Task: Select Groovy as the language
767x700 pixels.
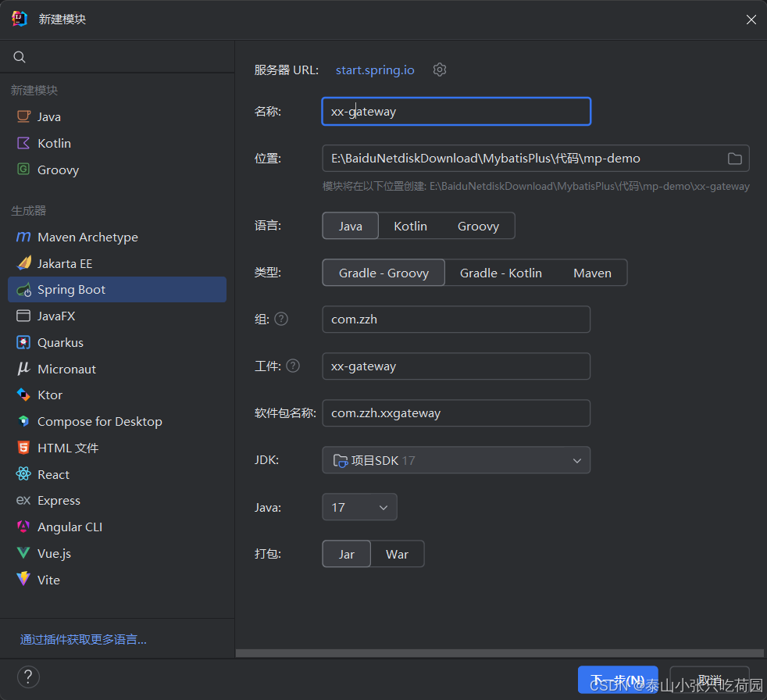Action: pyautogui.click(x=478, y=226)
